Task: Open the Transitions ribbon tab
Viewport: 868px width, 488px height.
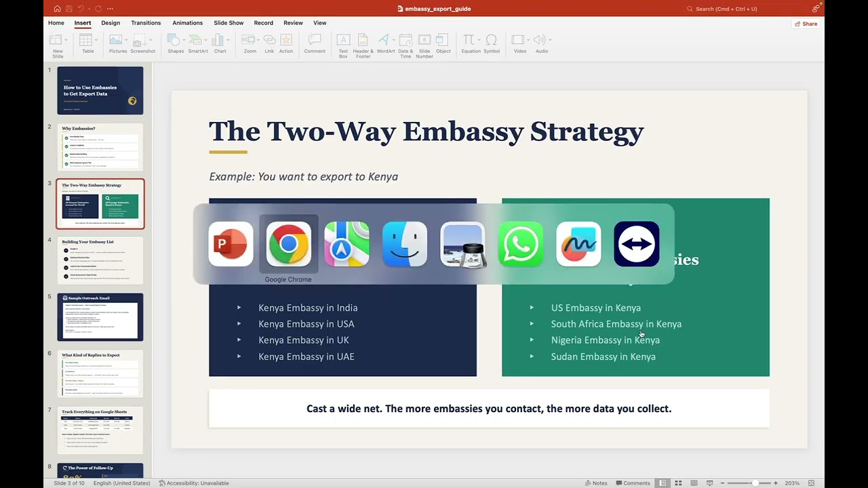Action: (146, 23)
